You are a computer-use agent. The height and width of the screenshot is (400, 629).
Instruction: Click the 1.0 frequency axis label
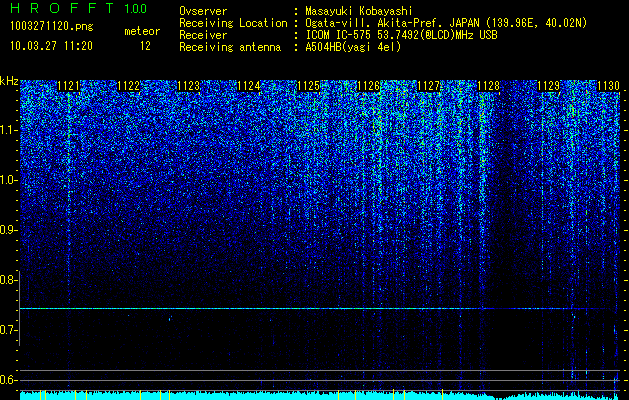point(8,180)
